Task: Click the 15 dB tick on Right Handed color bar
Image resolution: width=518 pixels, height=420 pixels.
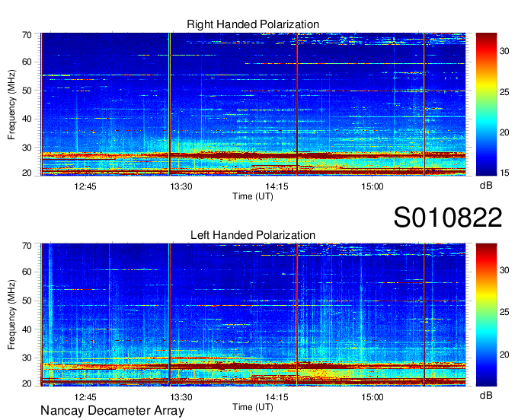Action: click(504, 173)
